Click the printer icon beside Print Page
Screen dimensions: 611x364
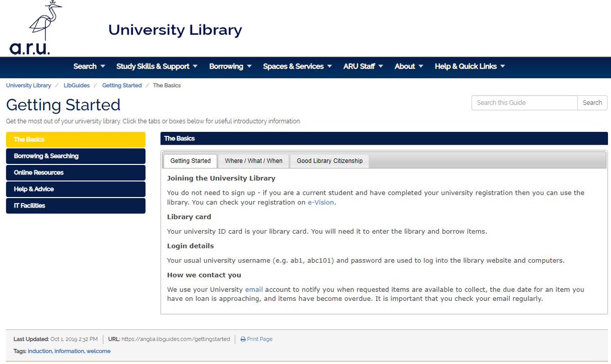[243, 339]
